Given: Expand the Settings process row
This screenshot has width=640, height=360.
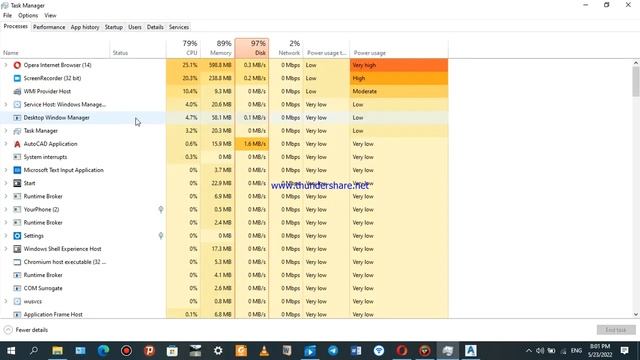Looking at the screenshot, I should (6, 236).
